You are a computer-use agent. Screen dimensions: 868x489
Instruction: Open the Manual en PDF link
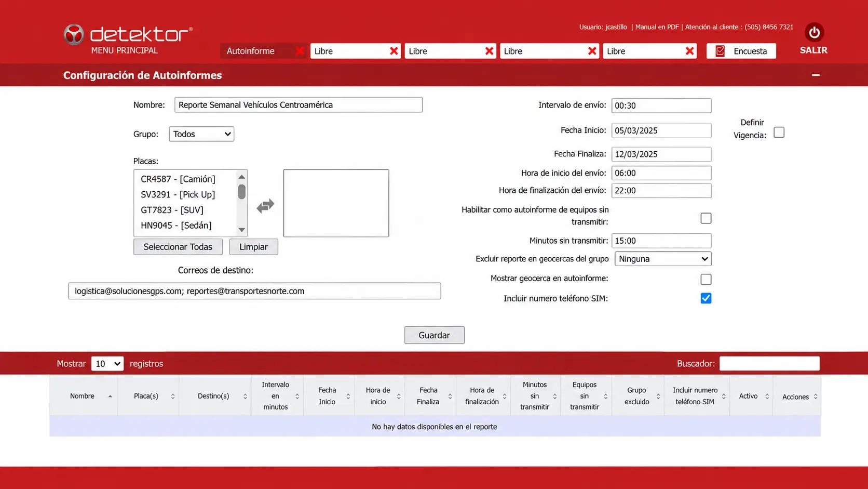(657, 27)
